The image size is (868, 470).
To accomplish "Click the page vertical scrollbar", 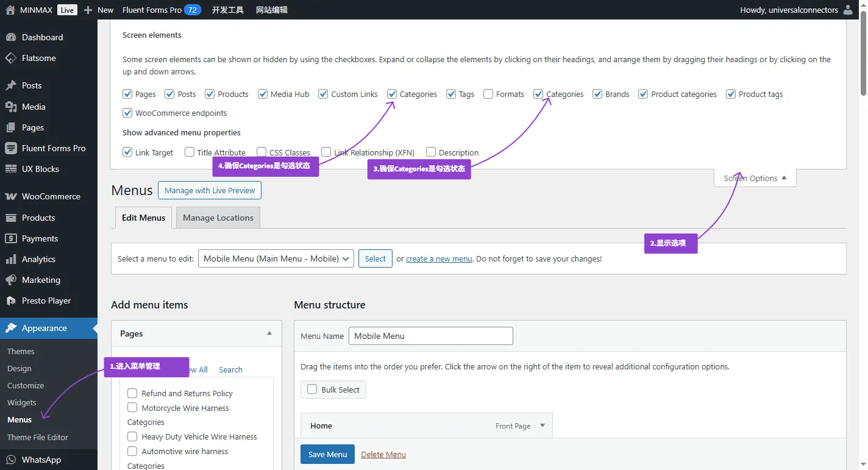I will [863, 55].
